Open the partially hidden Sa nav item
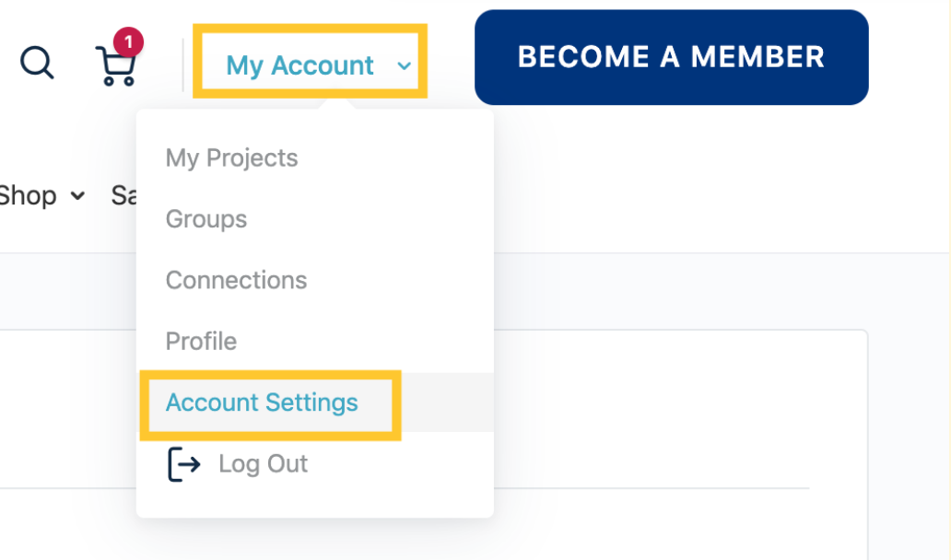This screenshot has height=560, width=951. pos(123,196)
